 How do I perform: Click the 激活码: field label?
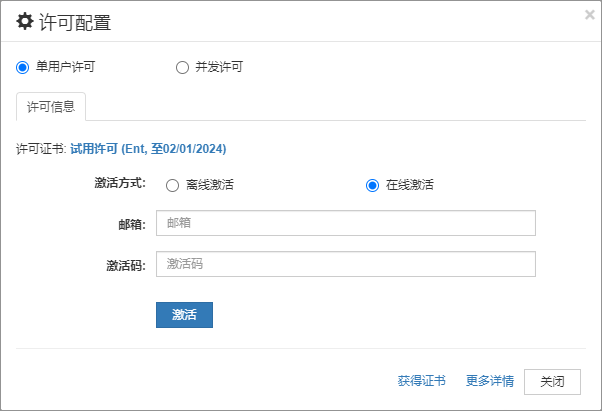pos(126,266)
